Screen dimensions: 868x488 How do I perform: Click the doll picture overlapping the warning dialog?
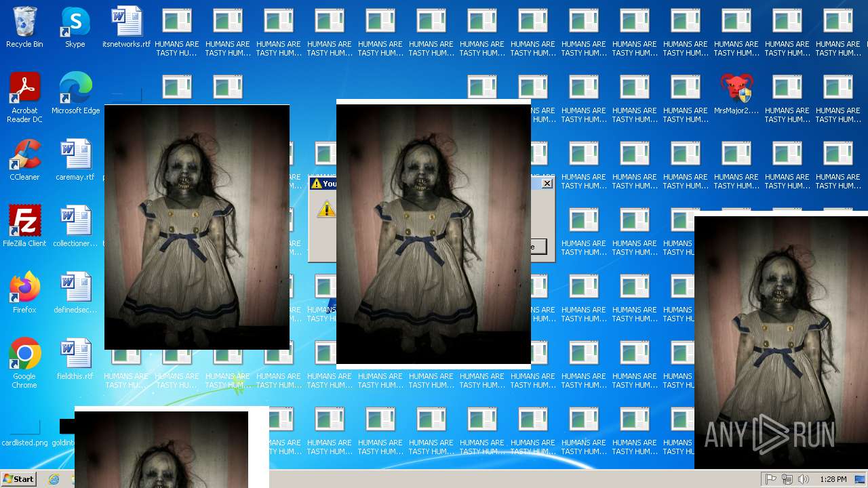coord(433,234)
